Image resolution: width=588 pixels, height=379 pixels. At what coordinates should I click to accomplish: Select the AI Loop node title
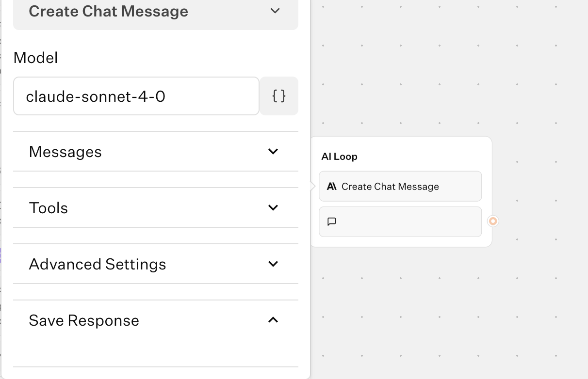[339, 157]
